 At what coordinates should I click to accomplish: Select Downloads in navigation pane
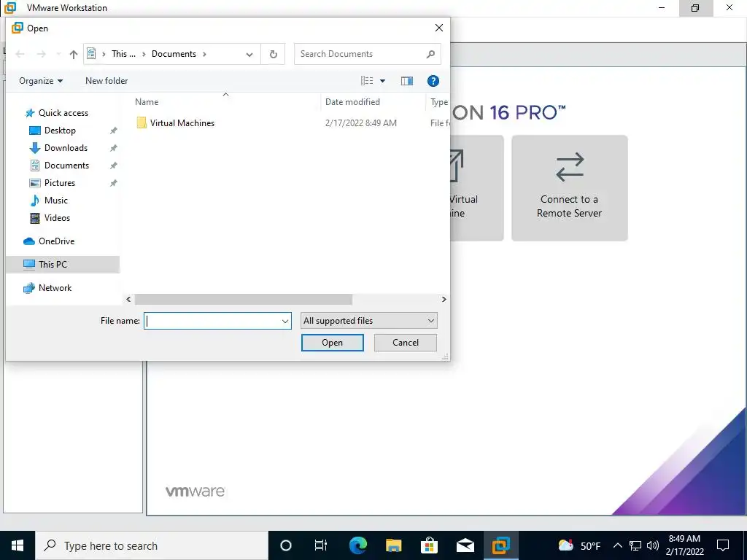point(66,148)
